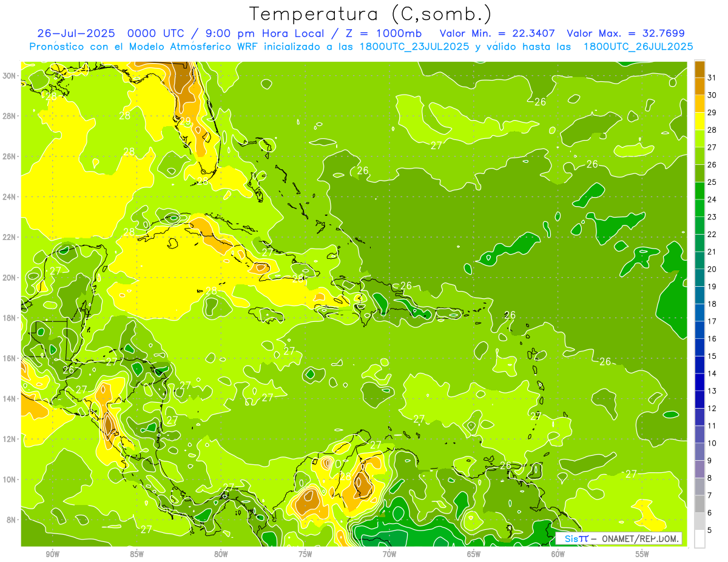Screen dimensions: 728x562
Task: Click legend value 30 on the color scale
Action: tap(712, 95)
